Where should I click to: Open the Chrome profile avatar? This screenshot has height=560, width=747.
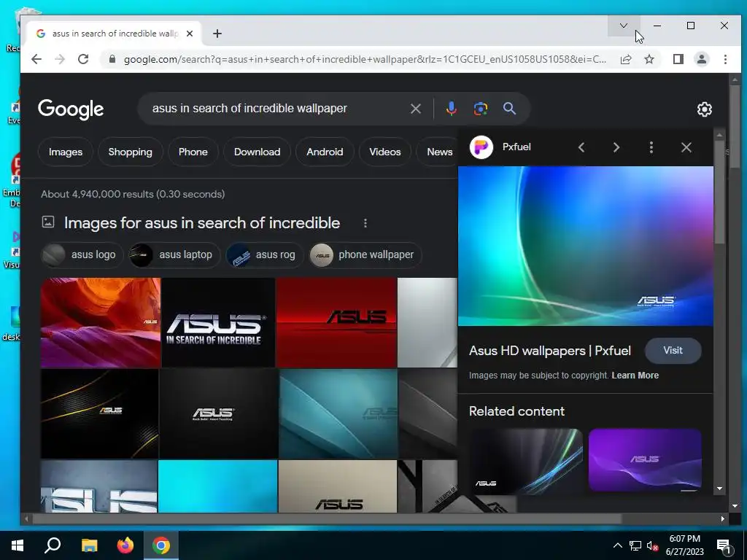(x=701, y=59)
